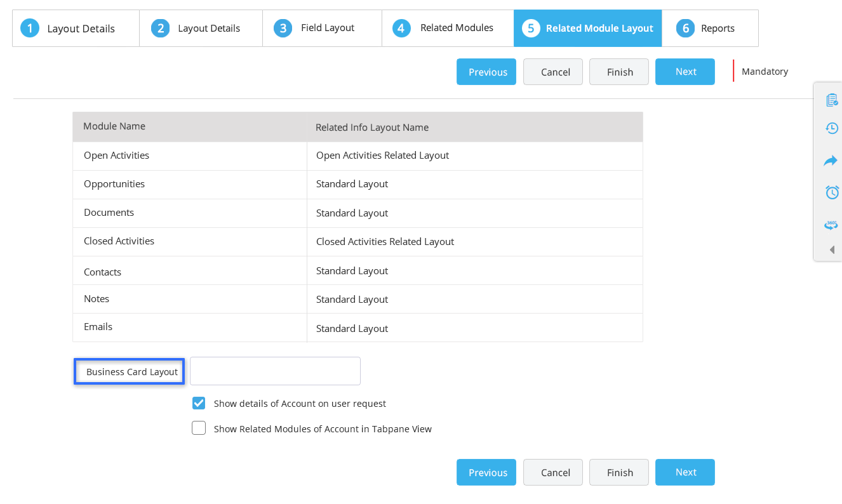Open the 360-degree view icon
This screenshot has height=504, width=842.
pyautogui.click(x=831, y=224)
